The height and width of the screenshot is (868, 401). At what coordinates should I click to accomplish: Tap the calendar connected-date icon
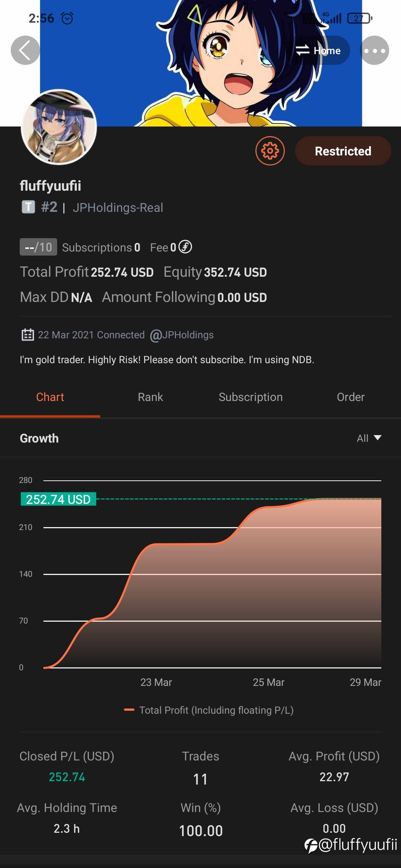coord(27,335)
